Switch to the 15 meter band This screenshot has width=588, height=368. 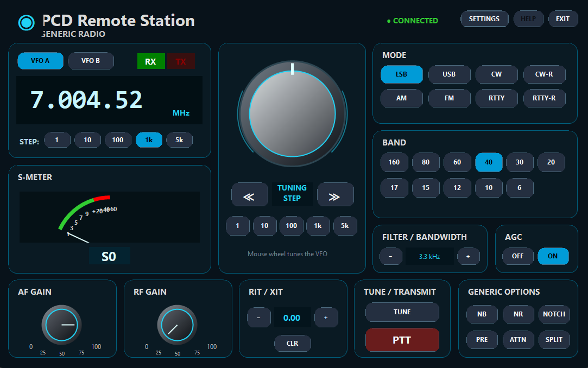point(426,188)
